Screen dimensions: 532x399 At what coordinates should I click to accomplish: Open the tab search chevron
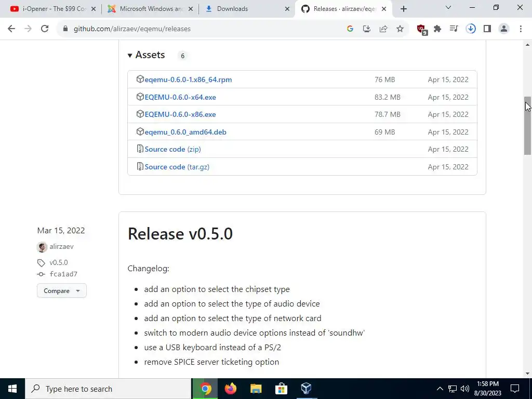point(448,7)
